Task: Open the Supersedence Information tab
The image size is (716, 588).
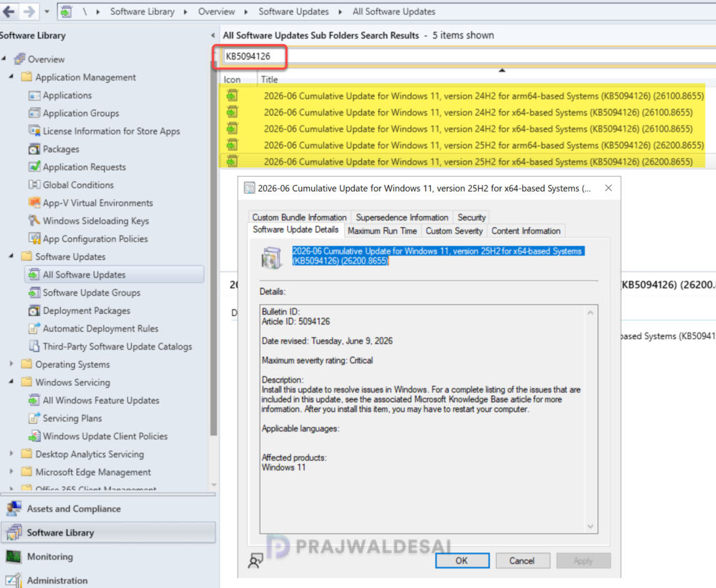Action: [x=402, y=217]
